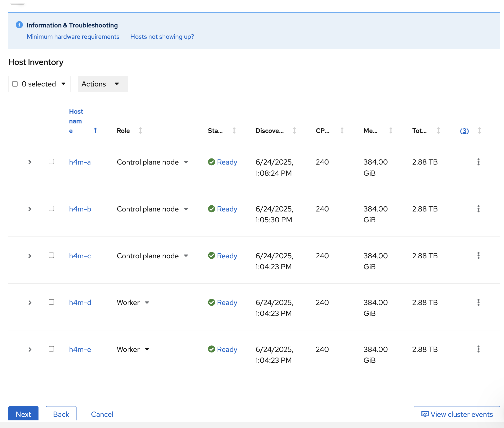The image size is (504, 428).
Task: Sort hosts by CPU count
Action: [342, 131]
